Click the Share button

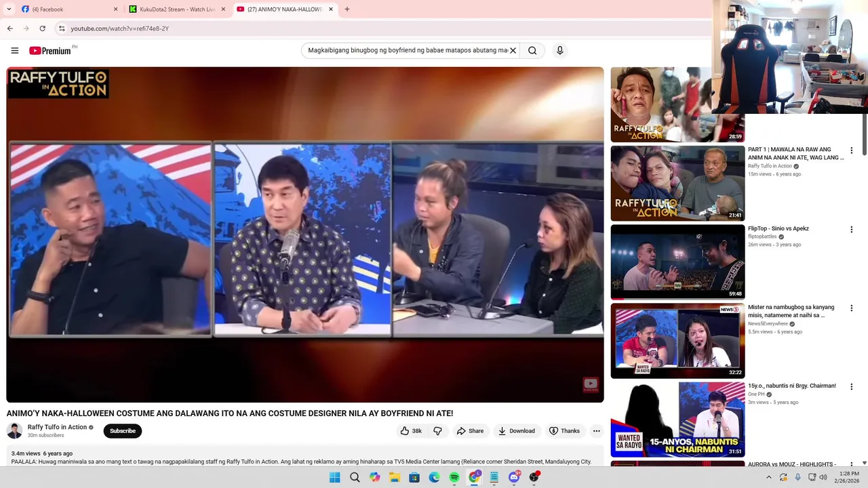point(470,431)
